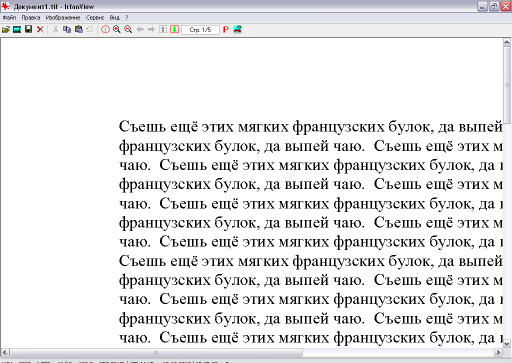This screenshot has height=363, width=512.
Task: Open the slideshow icon in toolbar
Action: click(17, 30)
